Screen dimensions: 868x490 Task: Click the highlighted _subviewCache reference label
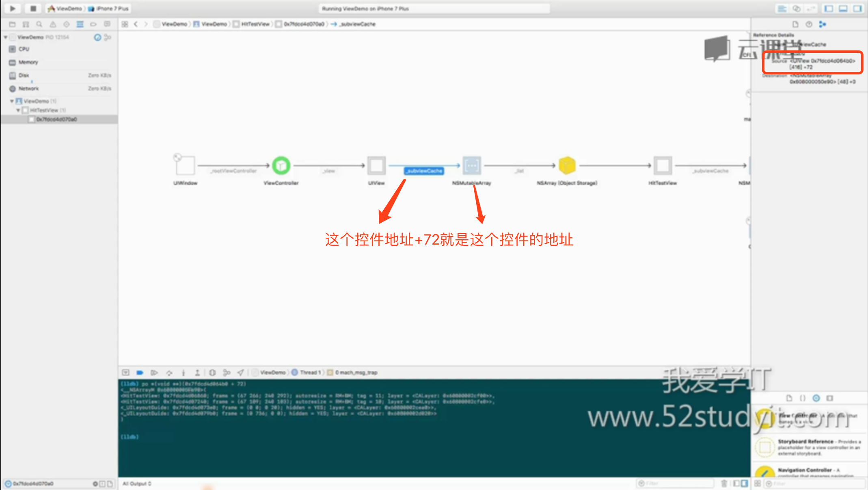click(x=424, y=171)
